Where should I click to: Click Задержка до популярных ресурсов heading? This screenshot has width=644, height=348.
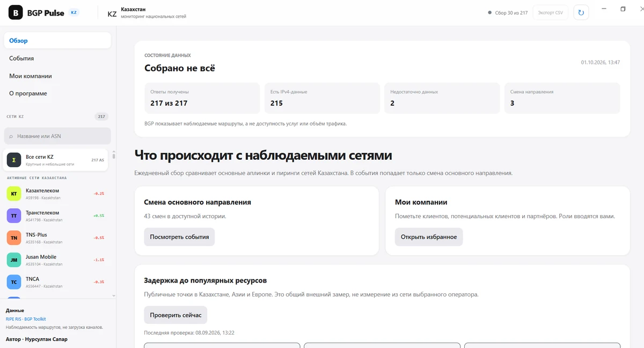[206, 280]
